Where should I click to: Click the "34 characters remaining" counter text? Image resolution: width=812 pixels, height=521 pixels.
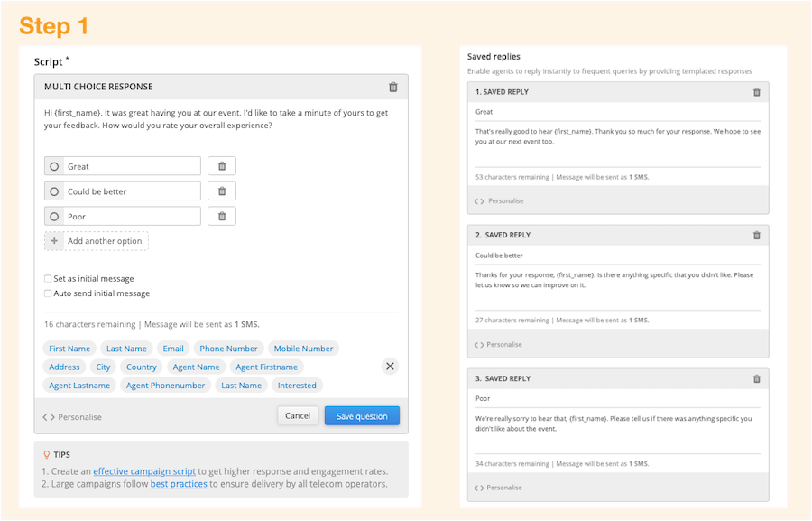coord(512,464)
